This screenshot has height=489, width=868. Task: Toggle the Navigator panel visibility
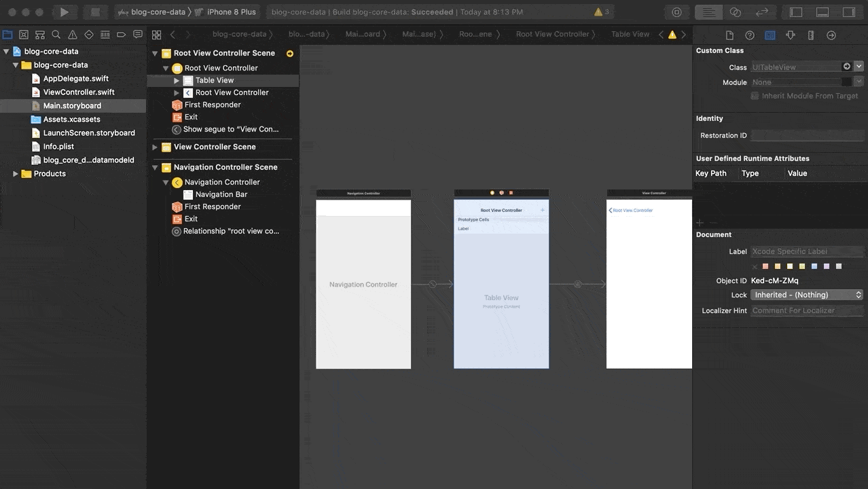click(x=796, y=12)
